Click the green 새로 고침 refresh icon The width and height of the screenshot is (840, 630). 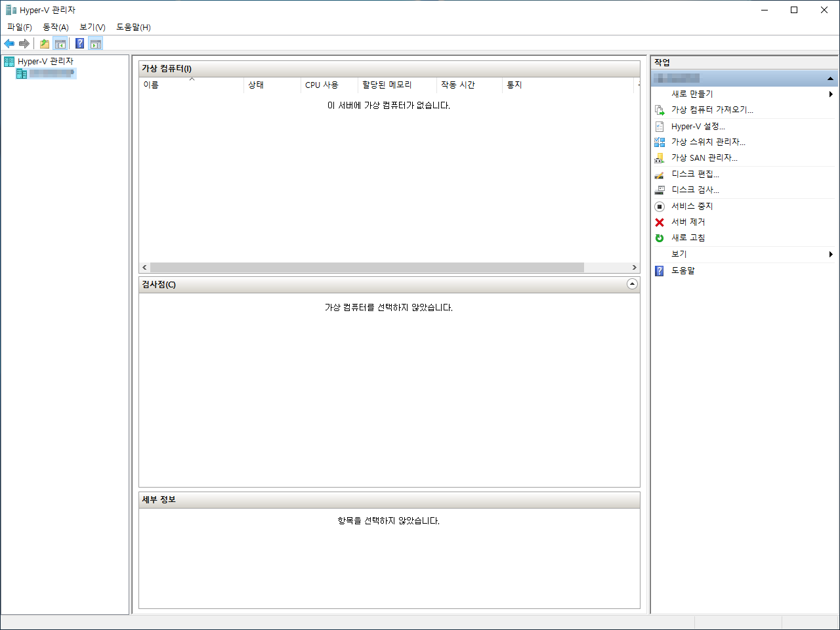click(660, 238)
